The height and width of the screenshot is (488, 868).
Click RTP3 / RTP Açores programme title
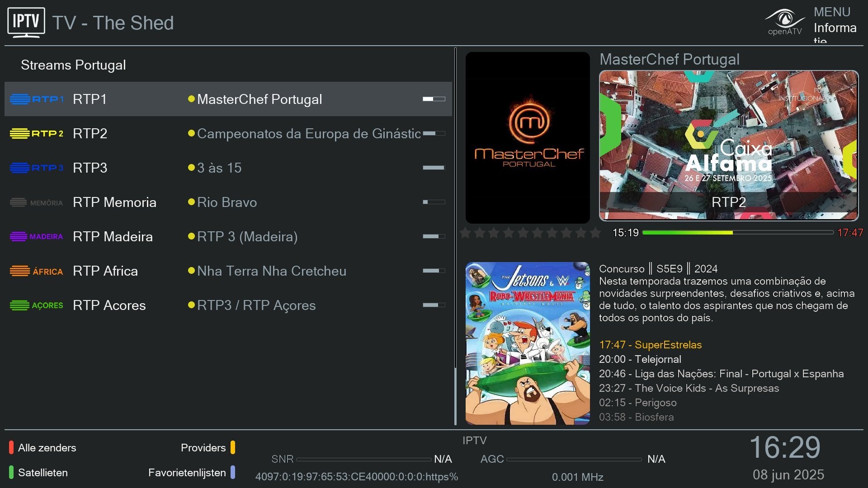[x=256, y=305]
